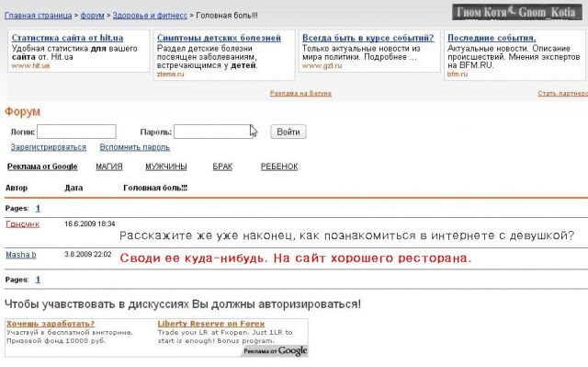Open the Главная страница breadcrumb link

(39, 16)
